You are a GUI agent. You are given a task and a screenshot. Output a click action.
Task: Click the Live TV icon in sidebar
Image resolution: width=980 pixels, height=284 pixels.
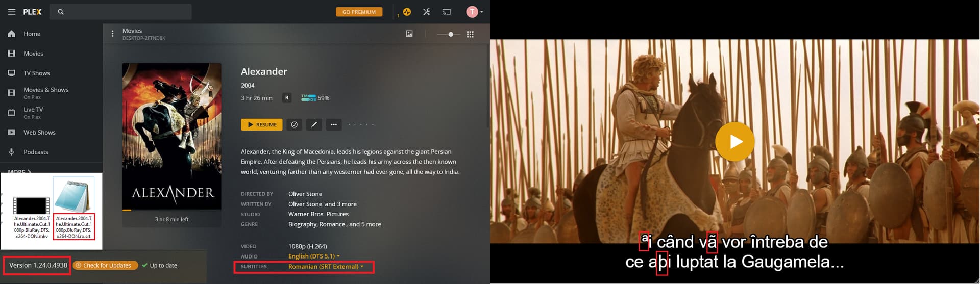(x=11, y=113)
